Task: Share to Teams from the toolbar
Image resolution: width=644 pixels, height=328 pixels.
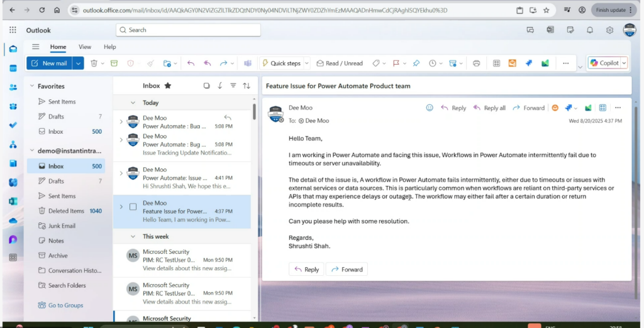Action: coord(248,63)
